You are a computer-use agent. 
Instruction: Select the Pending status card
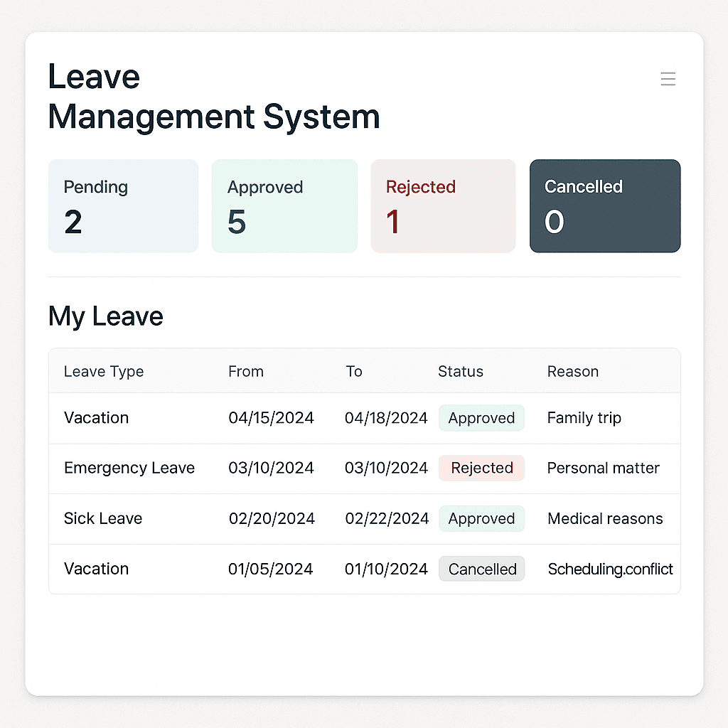[123, 206]
